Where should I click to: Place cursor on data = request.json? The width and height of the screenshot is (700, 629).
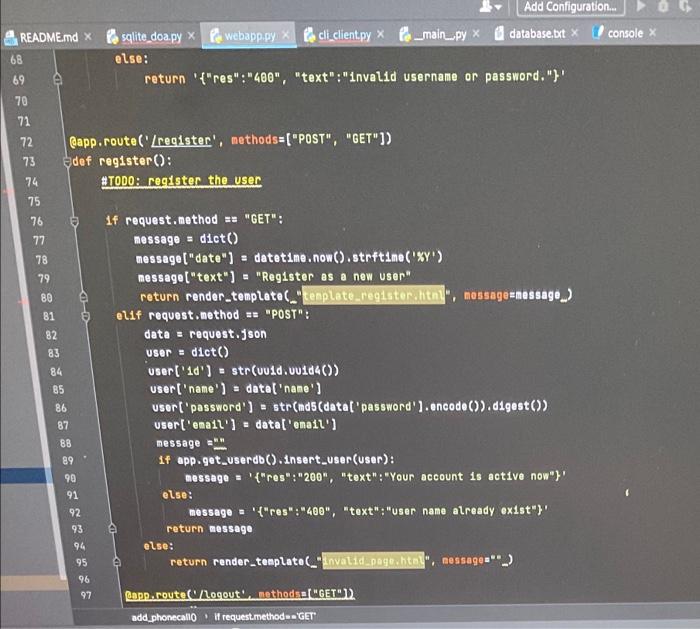pyautogui.click(x=205, y=334)
